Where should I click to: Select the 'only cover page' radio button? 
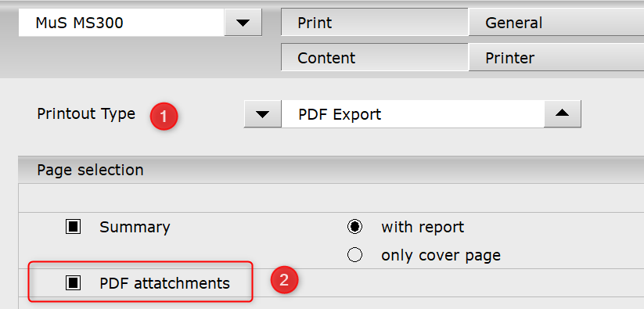[x=354, y=255]
